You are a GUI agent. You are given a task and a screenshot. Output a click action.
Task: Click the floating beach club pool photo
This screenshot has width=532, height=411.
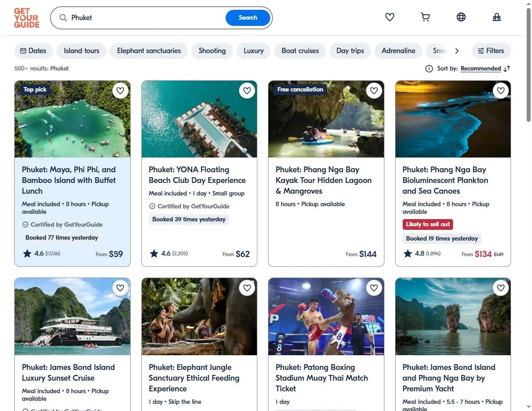pyautogui.click(x=199, y=119)
